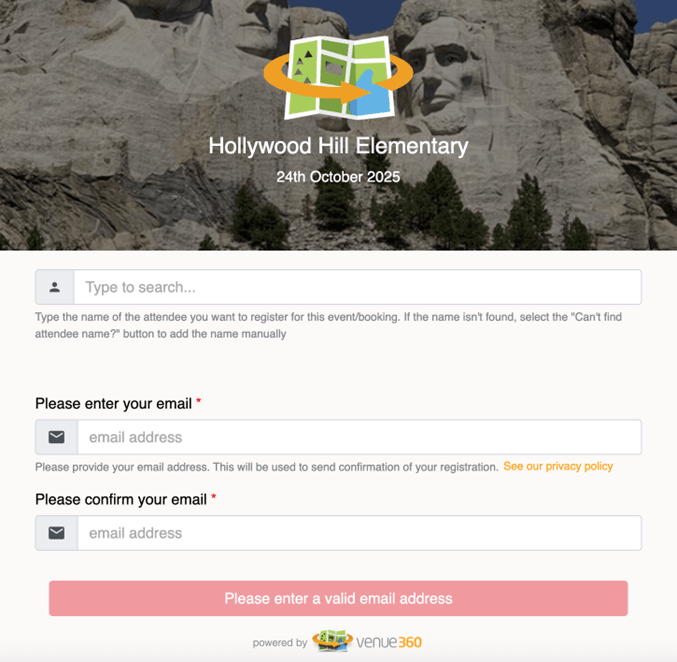Open the See our privacy policy link

point(558,466)
